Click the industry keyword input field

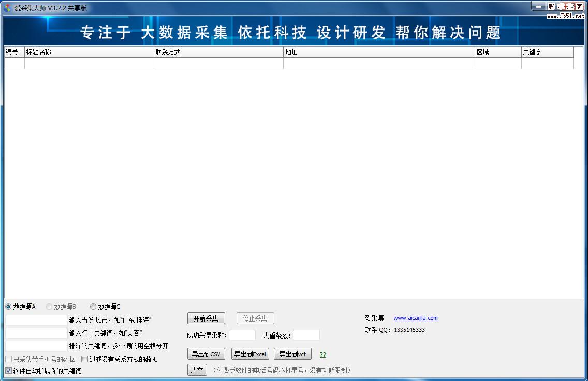[35, 332]
